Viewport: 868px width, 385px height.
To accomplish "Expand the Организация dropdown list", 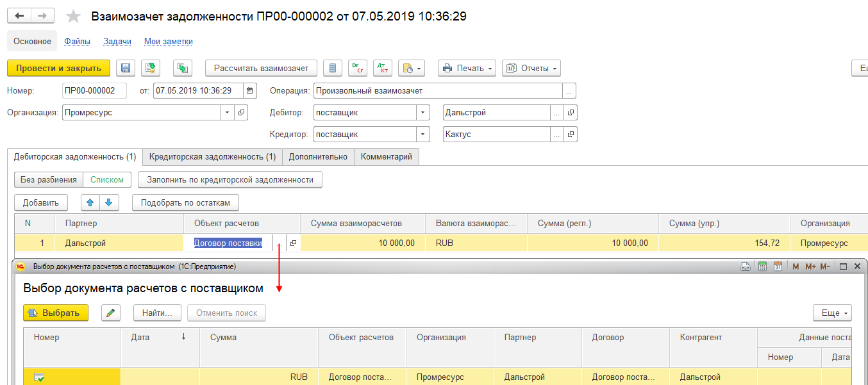I will (228, 112).
